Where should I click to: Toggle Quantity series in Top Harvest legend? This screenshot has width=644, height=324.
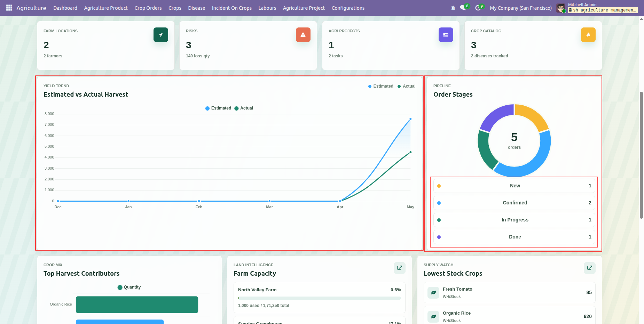[129, 287]
